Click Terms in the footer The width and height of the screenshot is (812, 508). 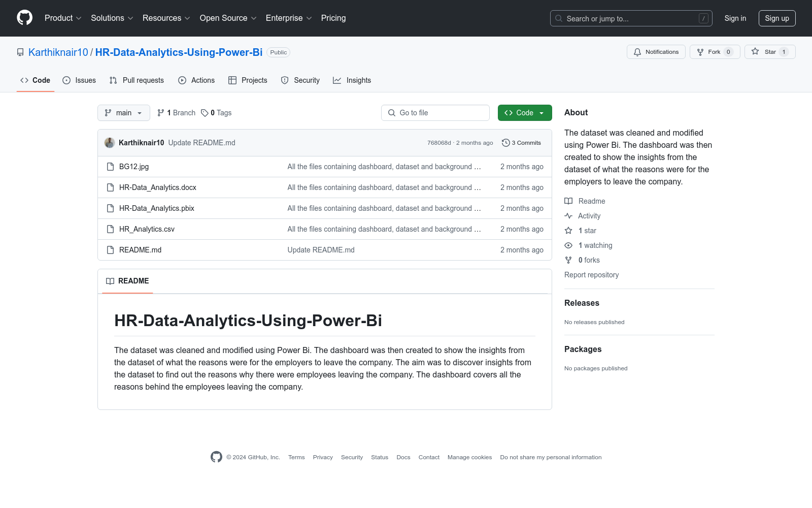(296, 457)
